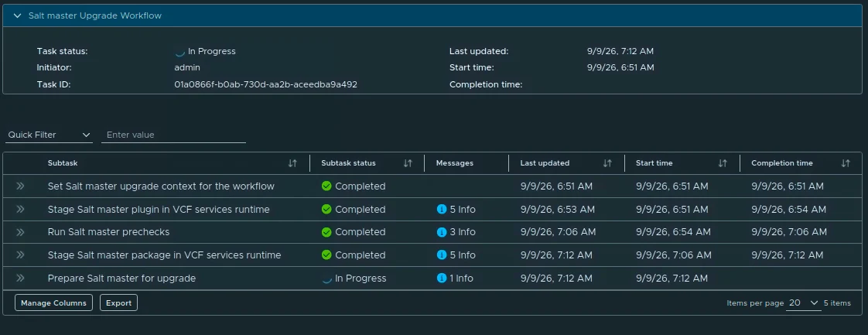Select 'Stage Salt master plugin in VCF services runtime' text

point(159,210)
